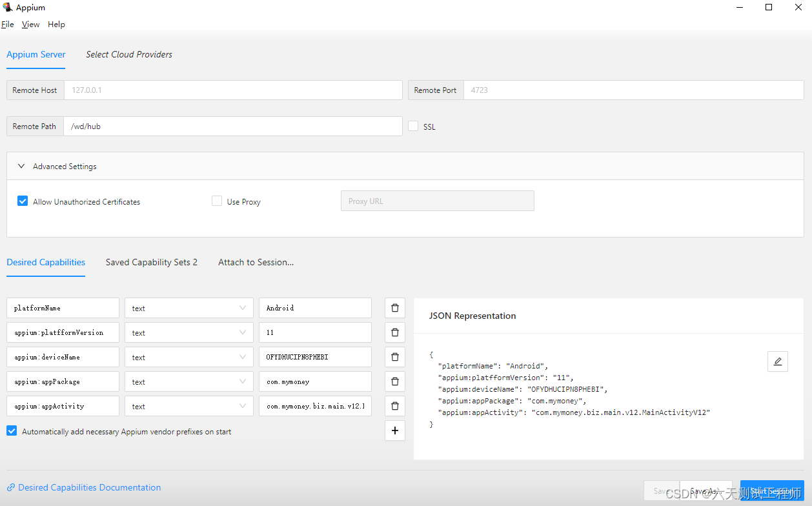
Task: Edit the appium:appPackage name field
Action: 63,381
